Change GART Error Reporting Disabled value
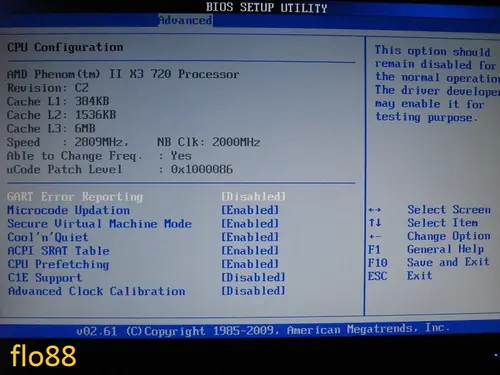 pyautogui.click(x=253, y=196)
